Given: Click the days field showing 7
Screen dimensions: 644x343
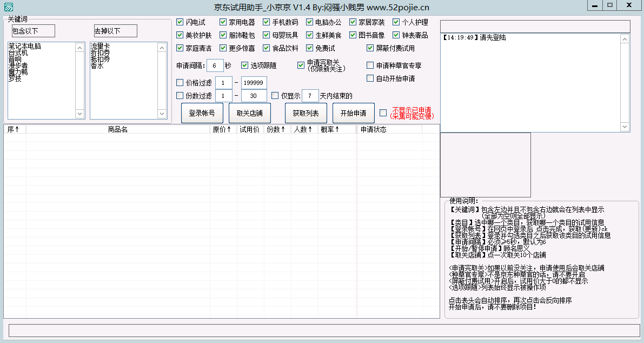Looking at the screenshot, I should [310, 96].
